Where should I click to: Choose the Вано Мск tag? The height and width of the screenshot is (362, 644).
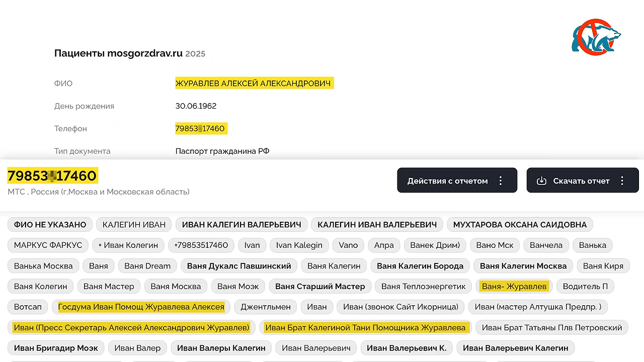[x=495, y=245]
